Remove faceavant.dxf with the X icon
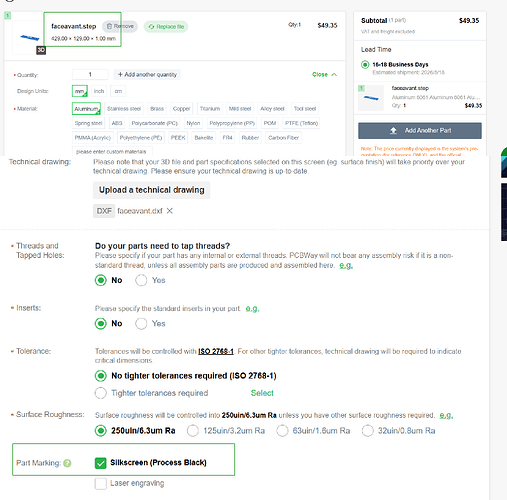 coord(170,211)
